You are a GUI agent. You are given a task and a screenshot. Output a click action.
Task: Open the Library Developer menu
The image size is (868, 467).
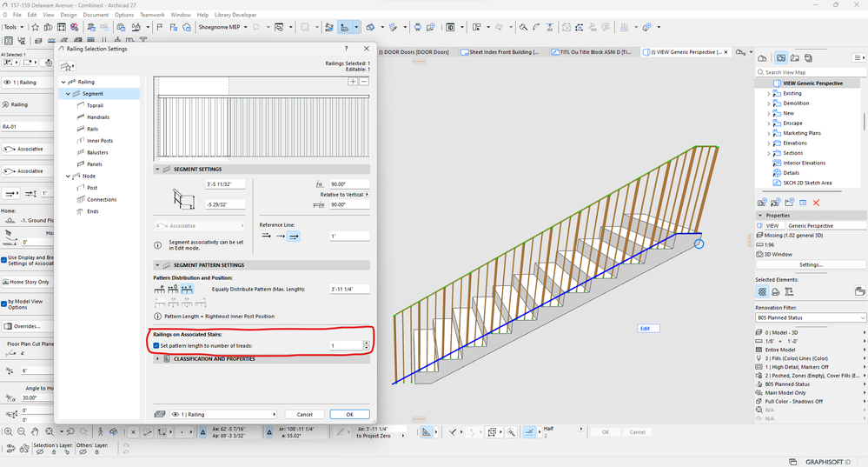pos(235,15)
